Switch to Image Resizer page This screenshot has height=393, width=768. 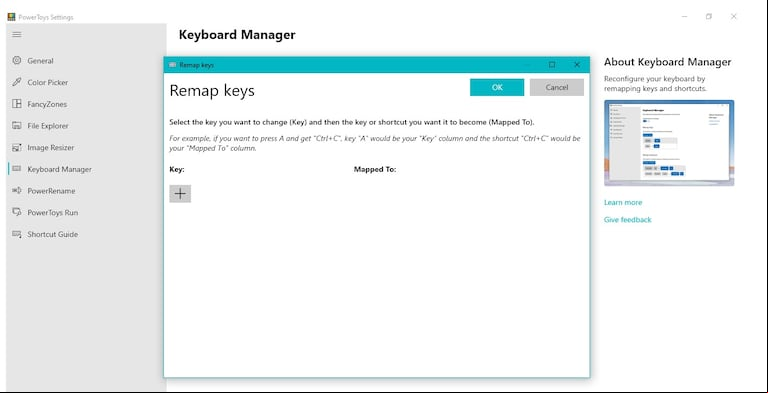point(50,147)
